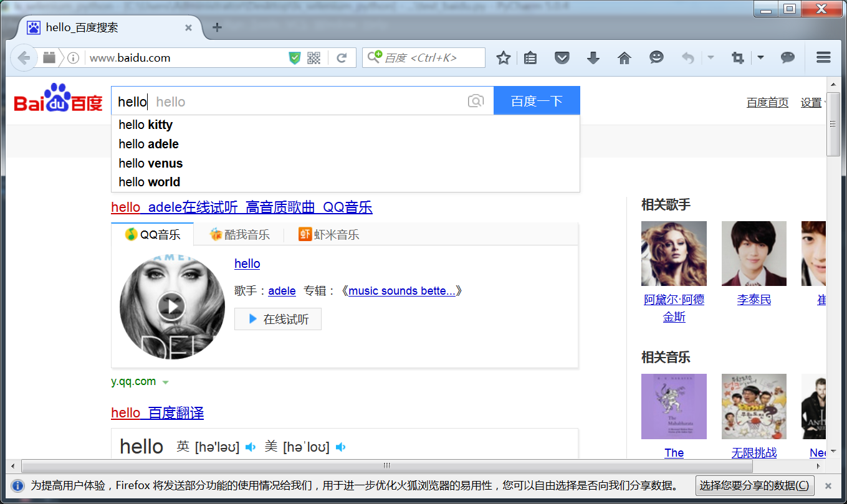
Task: Switch to the QQ音乐 tab
Action: pyautogui.click(x=153, y=234)
